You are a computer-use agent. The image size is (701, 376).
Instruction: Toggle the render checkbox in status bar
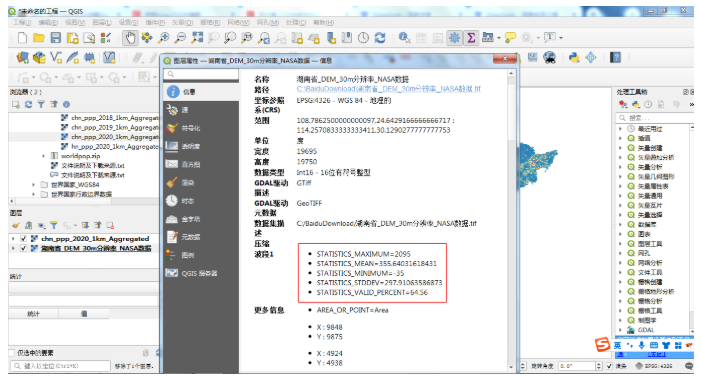(609, 366)
